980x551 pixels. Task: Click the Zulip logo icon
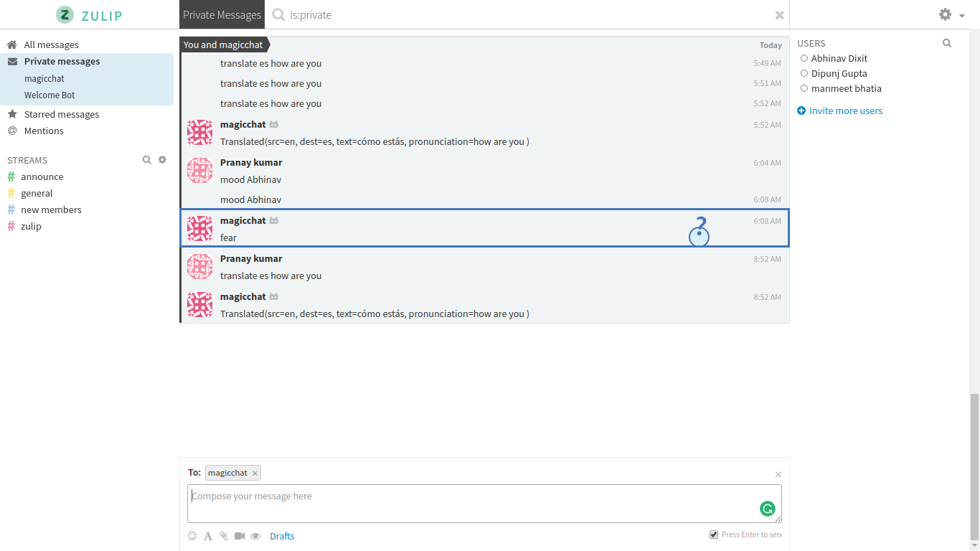click(x=65, y=14)
